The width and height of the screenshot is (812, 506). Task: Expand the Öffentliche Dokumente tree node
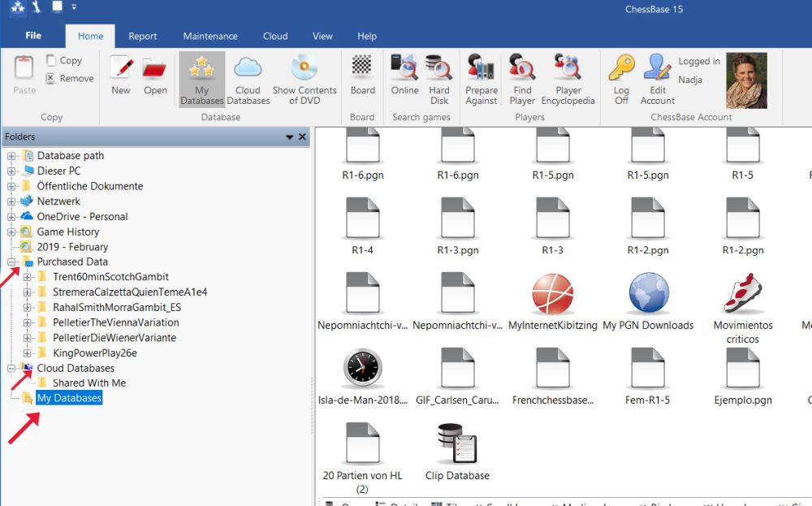pos(11,186)
